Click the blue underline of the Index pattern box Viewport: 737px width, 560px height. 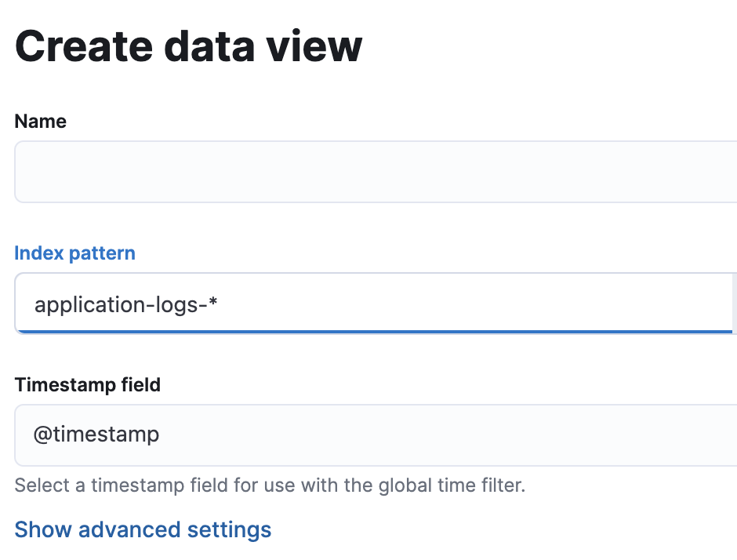click(x=375, y=332)
